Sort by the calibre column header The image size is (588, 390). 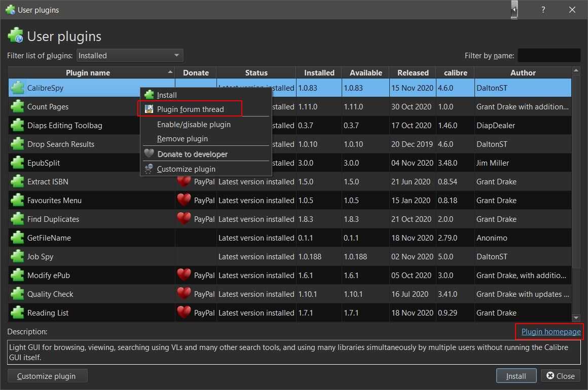455,72
